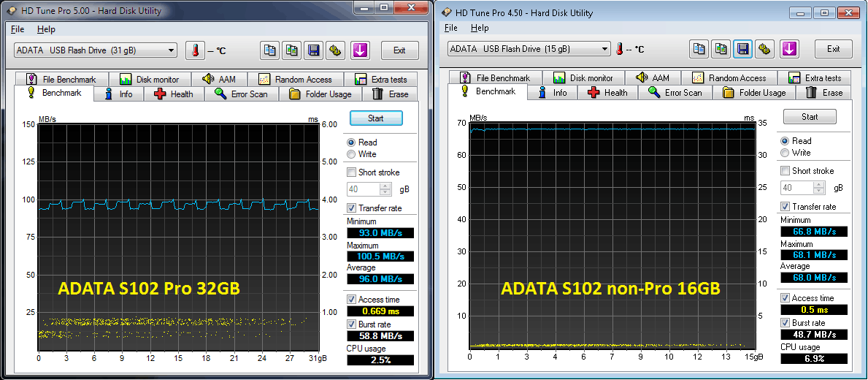Click Exit button in HD Tune Pro 4.50

(x=833, y=49)
